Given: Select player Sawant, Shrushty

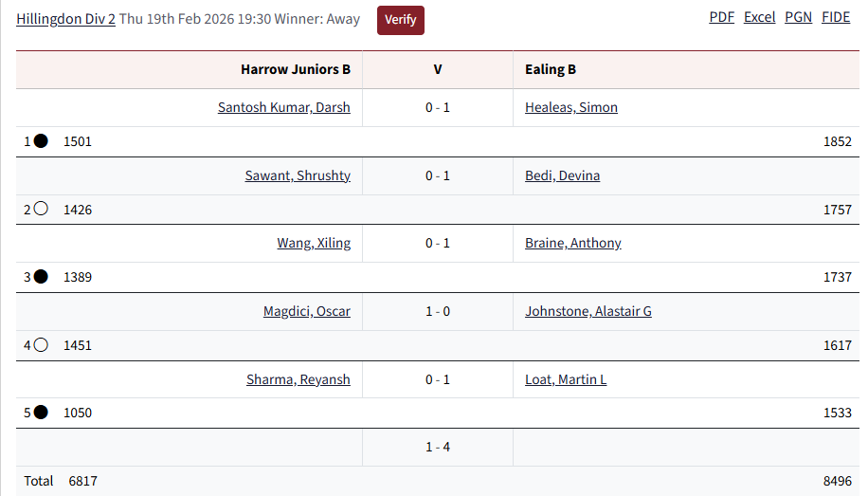Looking at the screenshot, I should coord(297,175).
